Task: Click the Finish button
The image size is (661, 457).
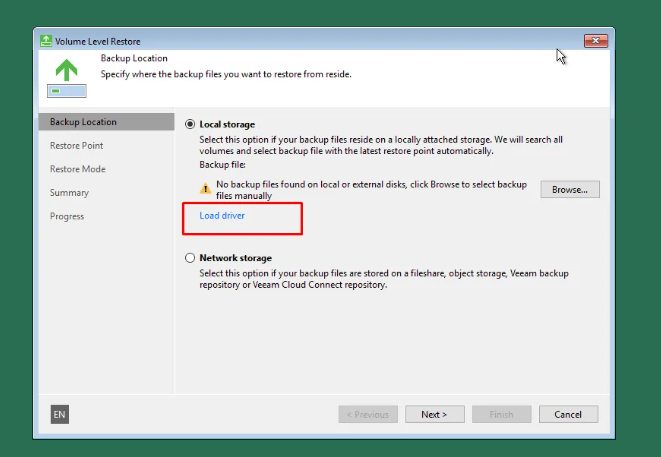Action: point(501,414)
